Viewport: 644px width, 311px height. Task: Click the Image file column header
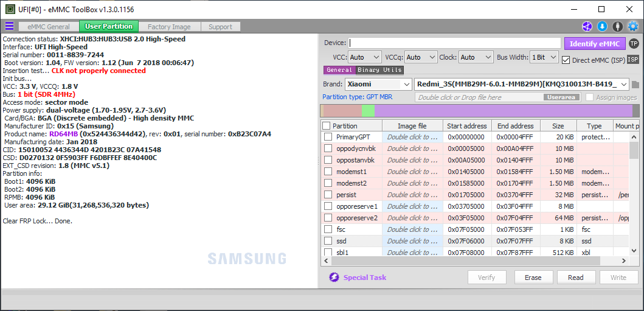click(x=412, y=126)
